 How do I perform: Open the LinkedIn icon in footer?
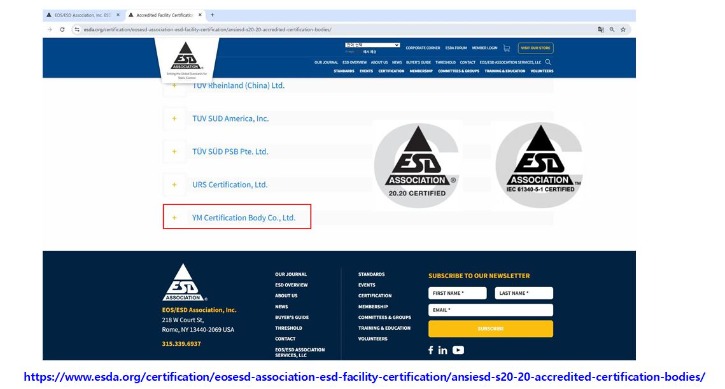coord(442,350)
